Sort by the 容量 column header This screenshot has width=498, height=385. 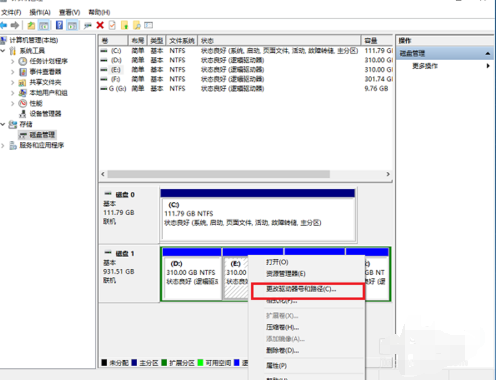[377, 41]
